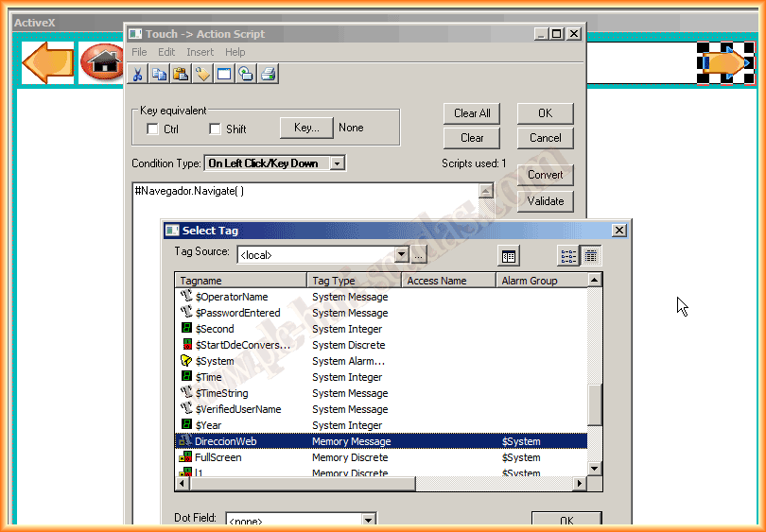Viewport: 766px width, 532px height.
Task: Switch Select Tag to list view
Action: (568, 256)
